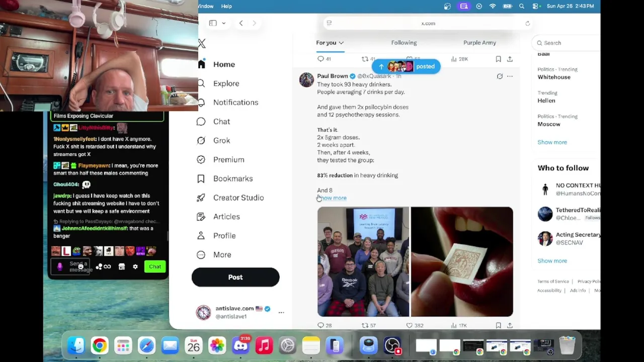644x362 pixels.
Task: Send message with green Chat button
Action: 155,267
